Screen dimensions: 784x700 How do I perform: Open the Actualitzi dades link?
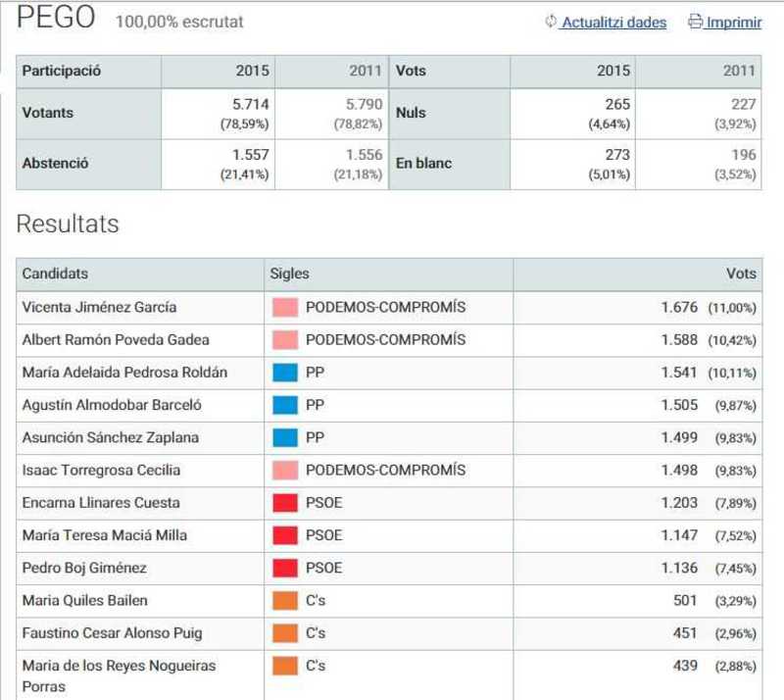pyautogui.click(x=613, y=23)
